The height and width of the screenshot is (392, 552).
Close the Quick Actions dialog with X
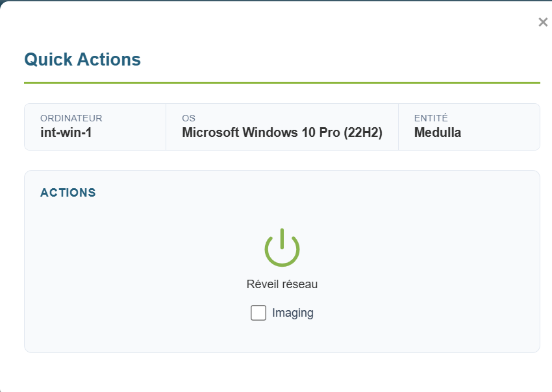click(x=543, y=22)
